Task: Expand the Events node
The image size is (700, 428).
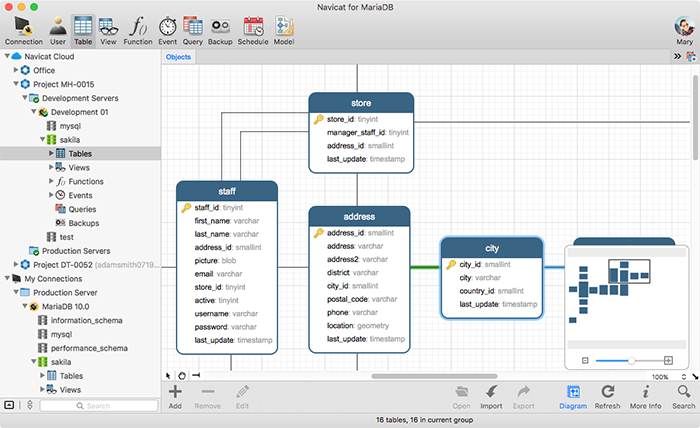Action: 51,195
